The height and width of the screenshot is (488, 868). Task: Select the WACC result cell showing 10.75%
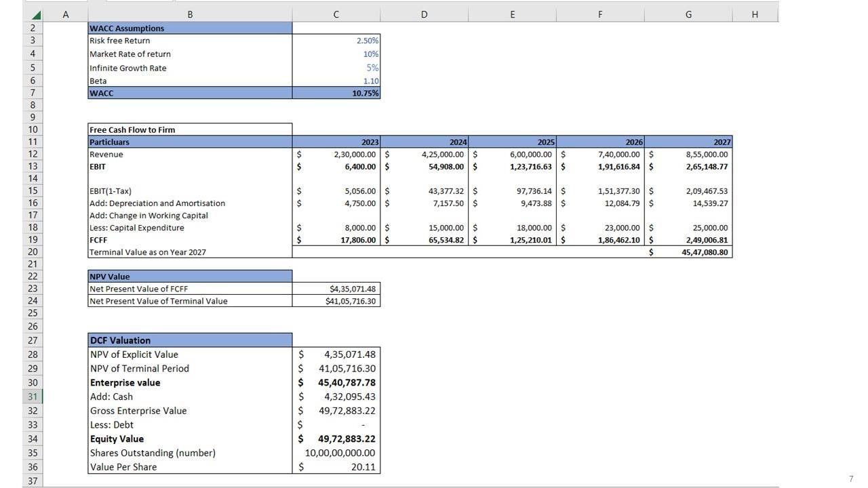pyautogui.click(x=336, y=93)
